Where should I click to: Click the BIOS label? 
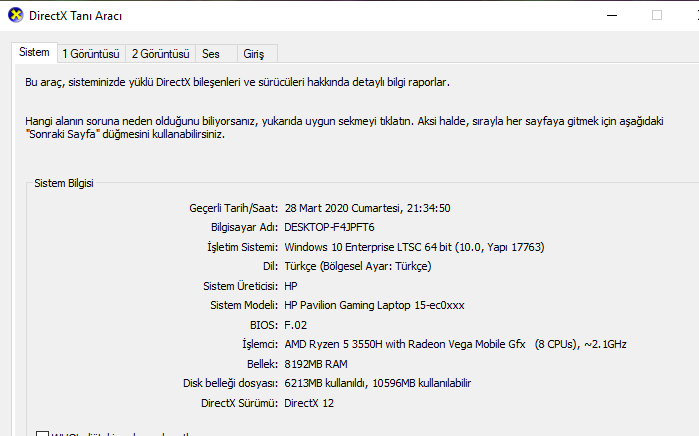264,325
